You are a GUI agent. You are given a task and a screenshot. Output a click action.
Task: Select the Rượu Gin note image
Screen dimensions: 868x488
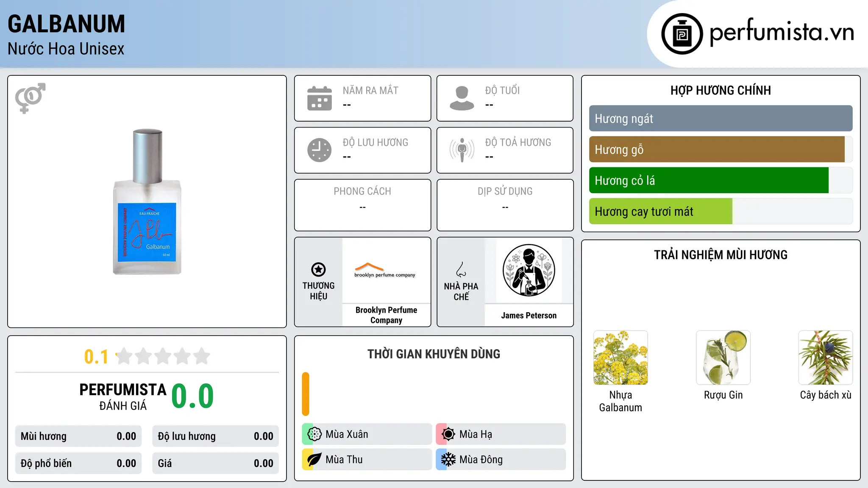(x=723, y=358)
